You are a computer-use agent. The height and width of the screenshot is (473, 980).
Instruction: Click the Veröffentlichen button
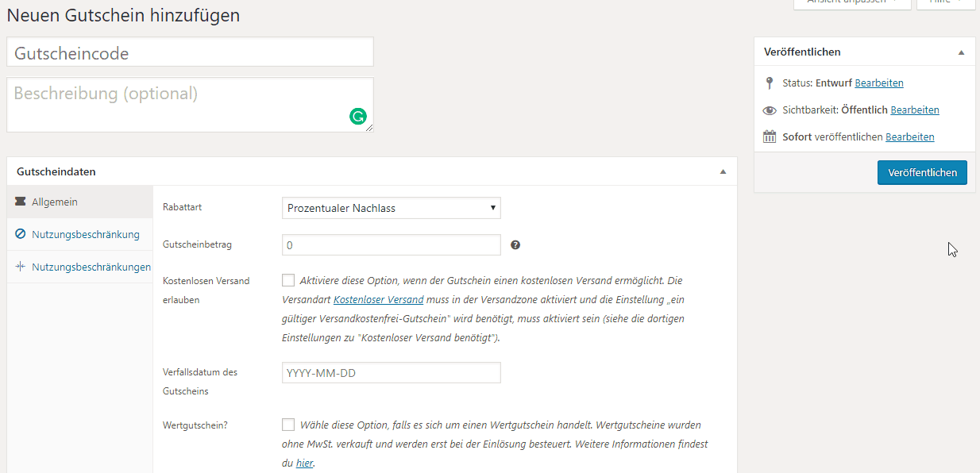922,172
